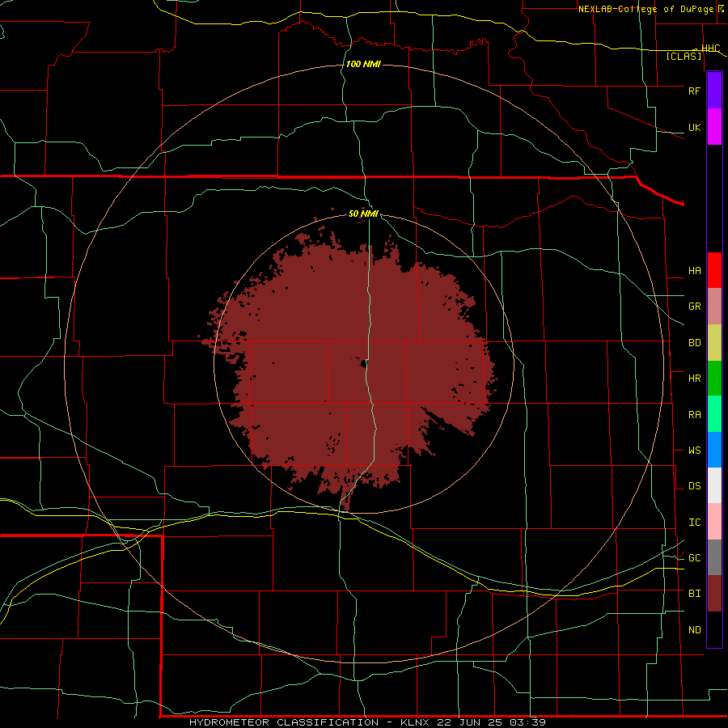This screenshot has width=728, height=728.
Task: Click the '100 NMI' range ring label
Action: (363, 64)
